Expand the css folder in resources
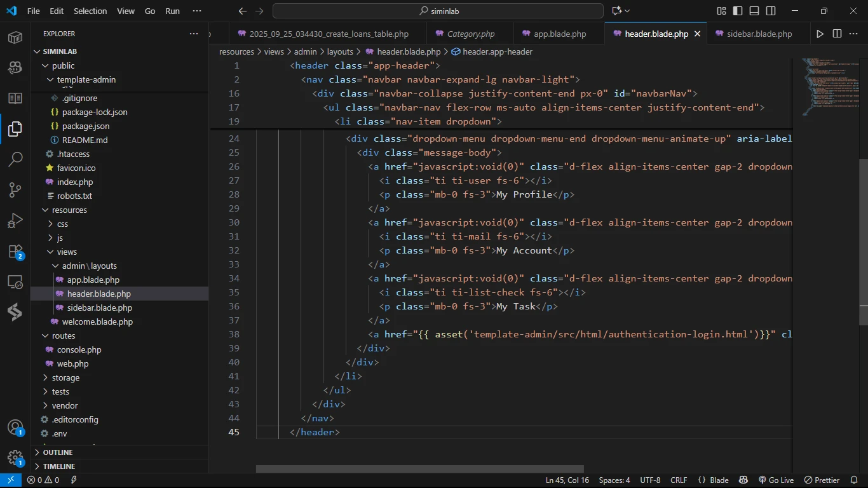868x488 pixels. tap(62, 224)
